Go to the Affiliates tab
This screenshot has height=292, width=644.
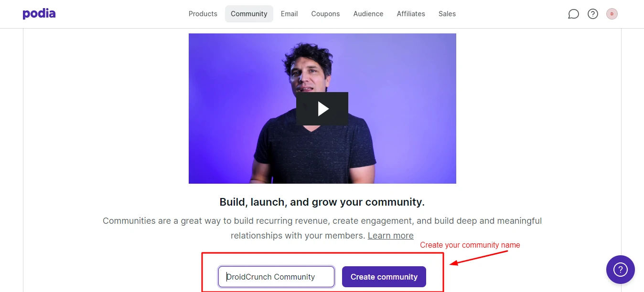point(411,14)
